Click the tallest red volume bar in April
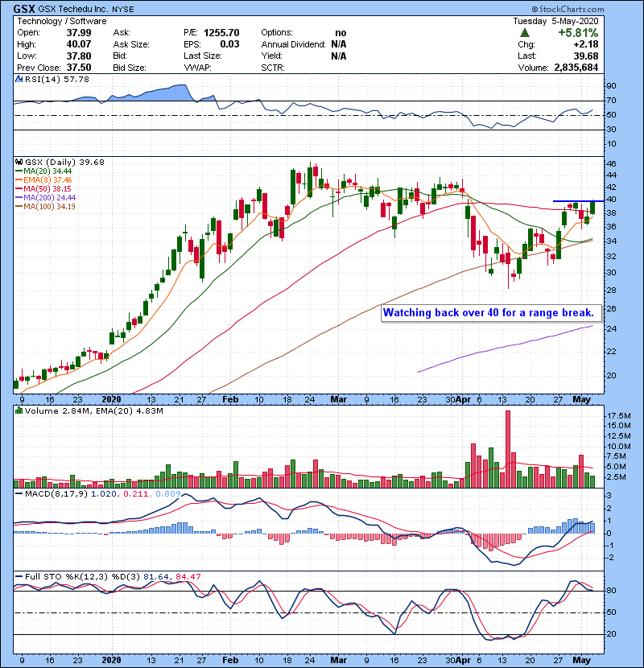The width and height of the screenshot is (644, 668). point(508,449)
